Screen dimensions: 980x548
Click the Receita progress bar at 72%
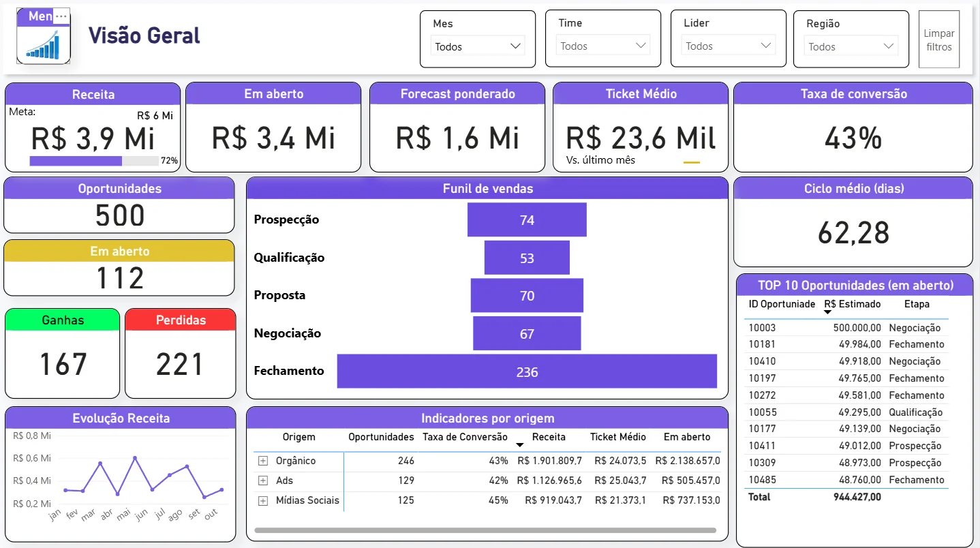tap(94, 161)
